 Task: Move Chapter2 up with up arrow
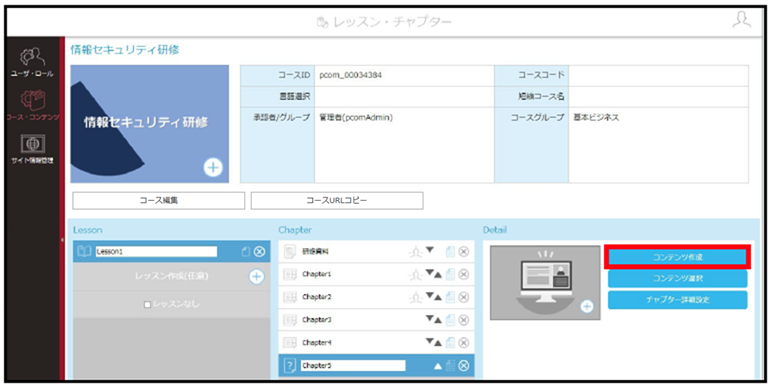pyautogui.click(x=438, y=297)
